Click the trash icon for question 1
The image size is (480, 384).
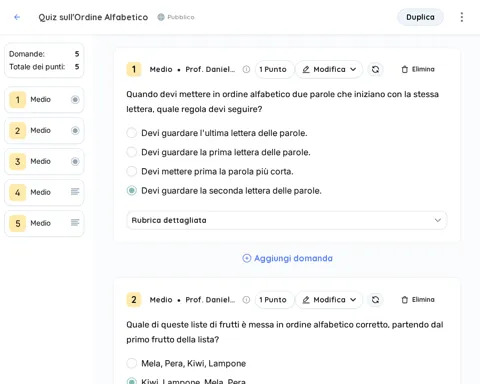point(405,69)
